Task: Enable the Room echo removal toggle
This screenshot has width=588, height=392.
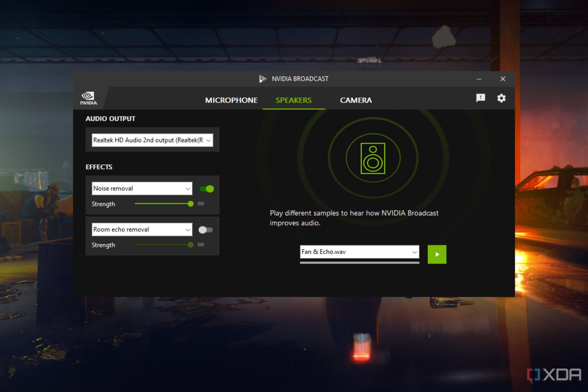Action: (206, 230)
